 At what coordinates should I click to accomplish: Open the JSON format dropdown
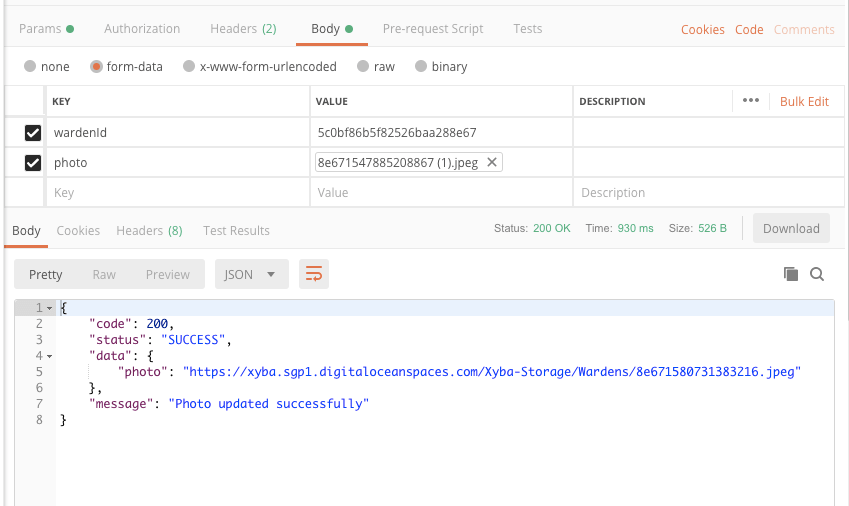coord(251,274)
